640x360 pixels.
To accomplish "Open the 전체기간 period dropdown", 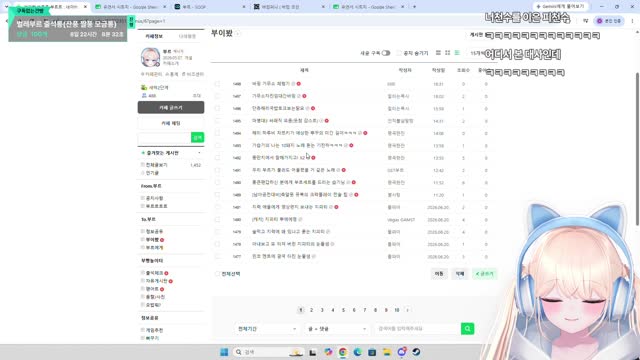I will [x=267, y=329].
